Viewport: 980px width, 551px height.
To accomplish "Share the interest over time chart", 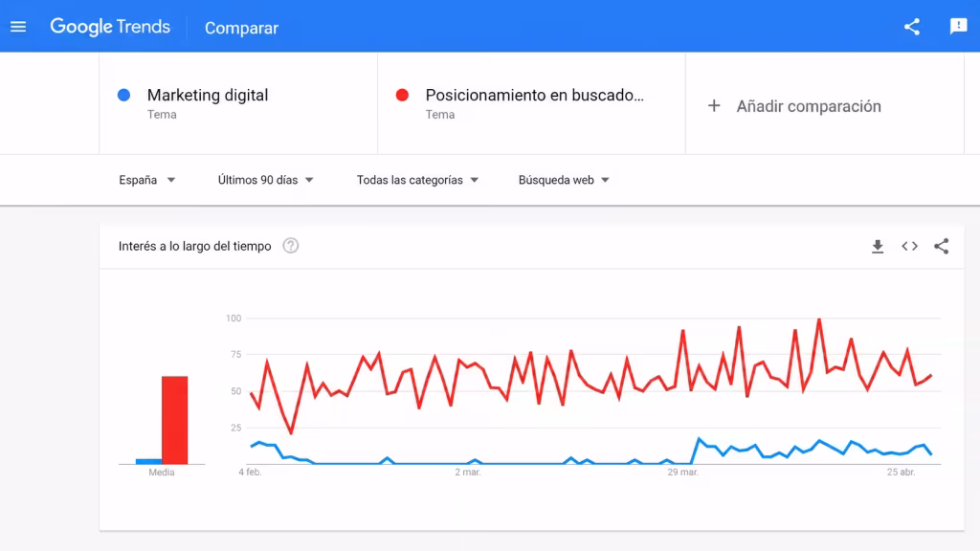I will (942, 246).
